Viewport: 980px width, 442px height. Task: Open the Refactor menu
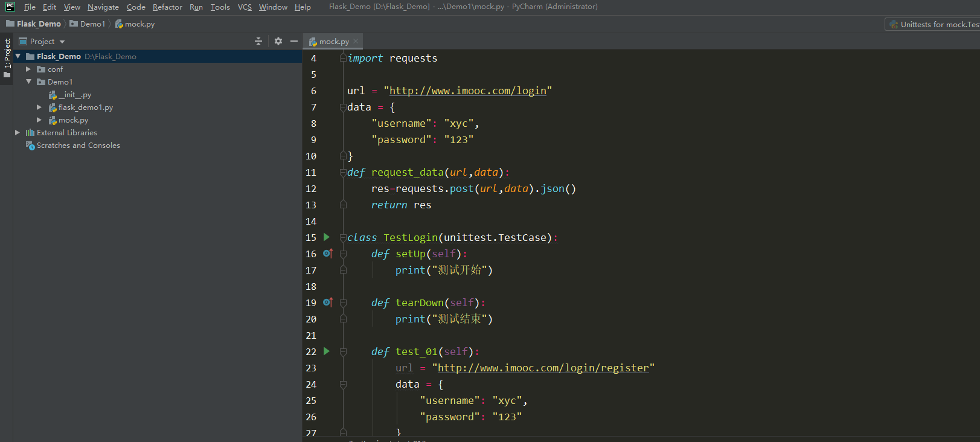167,7
